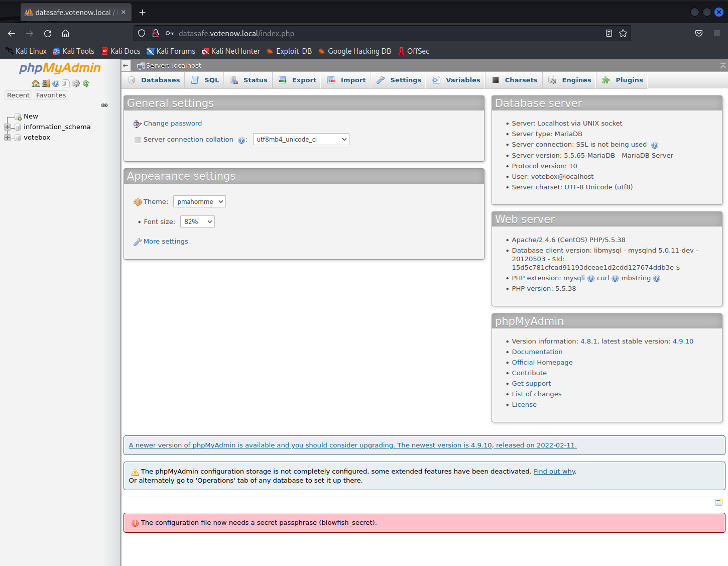Click votebox database cylinder icon

tap(18, 138)
